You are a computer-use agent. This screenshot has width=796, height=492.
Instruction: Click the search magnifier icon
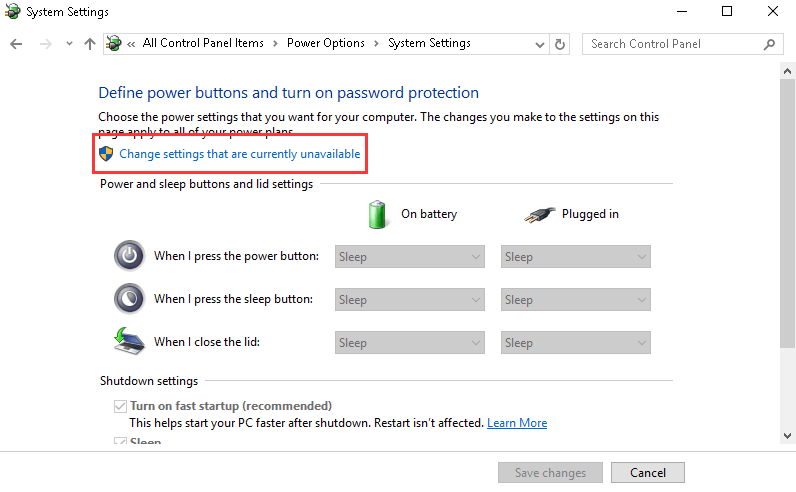(x=769, y=44)
